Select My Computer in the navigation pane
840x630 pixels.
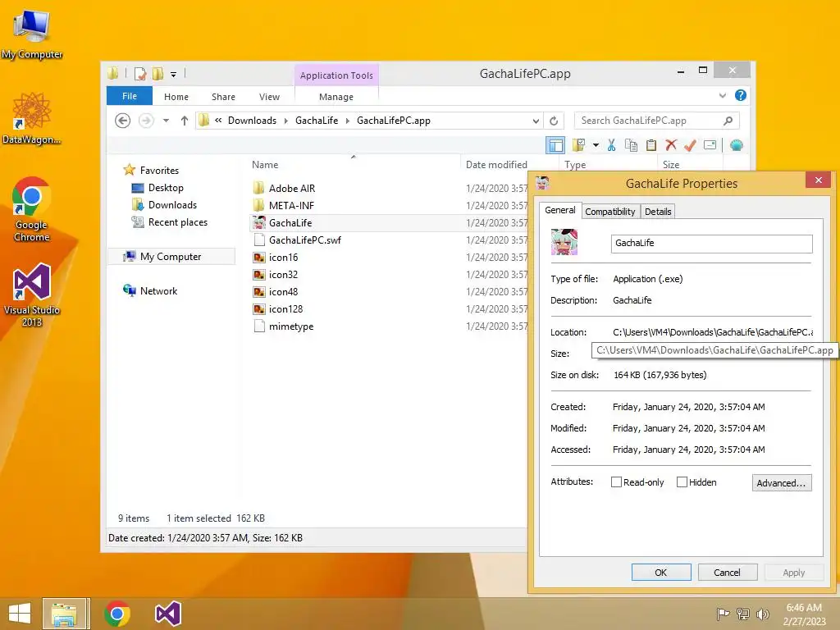click(x=171, y=257)
